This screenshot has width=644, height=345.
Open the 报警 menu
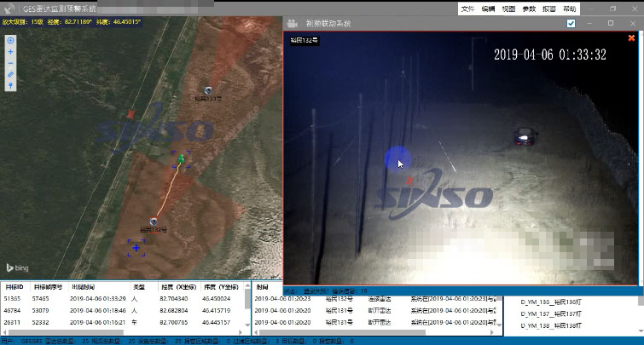tap(548, 8)
